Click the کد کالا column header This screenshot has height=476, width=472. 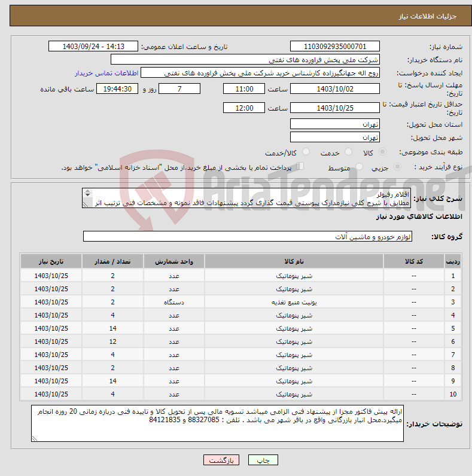coord(414,261)
